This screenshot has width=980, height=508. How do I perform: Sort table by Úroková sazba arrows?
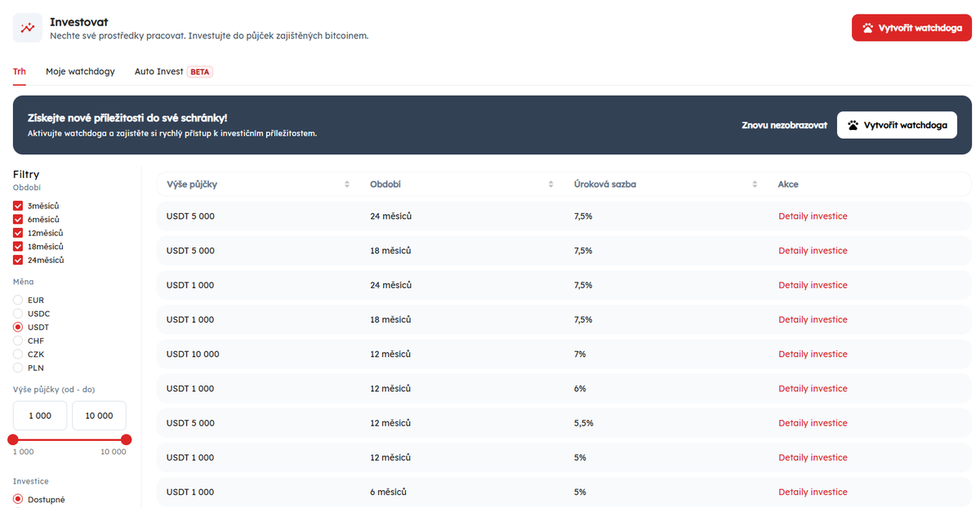755,185
